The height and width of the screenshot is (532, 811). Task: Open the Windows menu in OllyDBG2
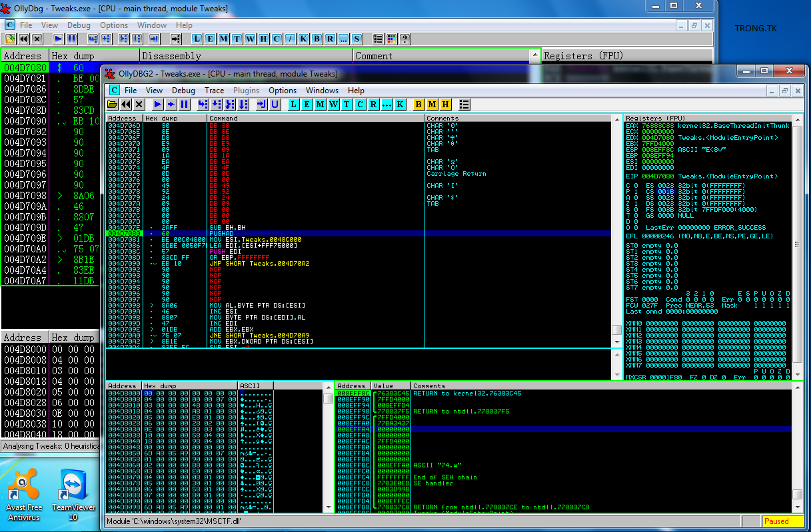(x=322, y=91)
